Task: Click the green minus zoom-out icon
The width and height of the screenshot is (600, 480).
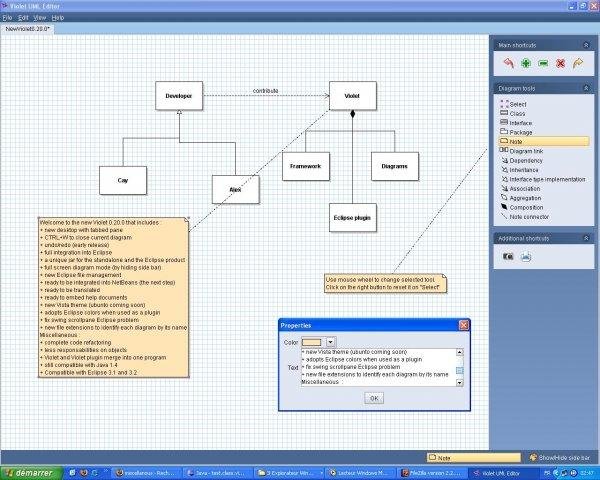Action: pos(543,63)
